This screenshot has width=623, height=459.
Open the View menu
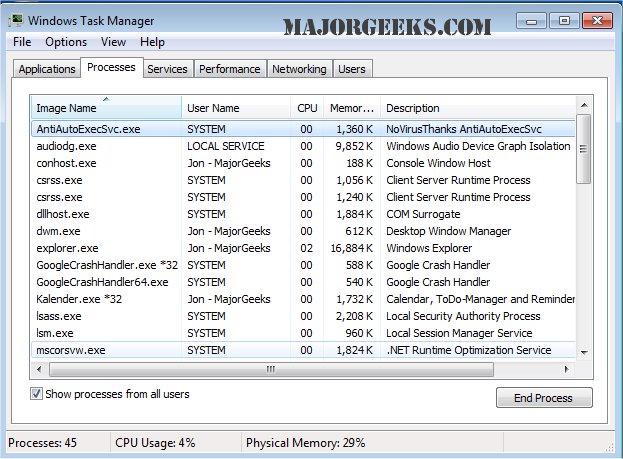coord(113,42)
